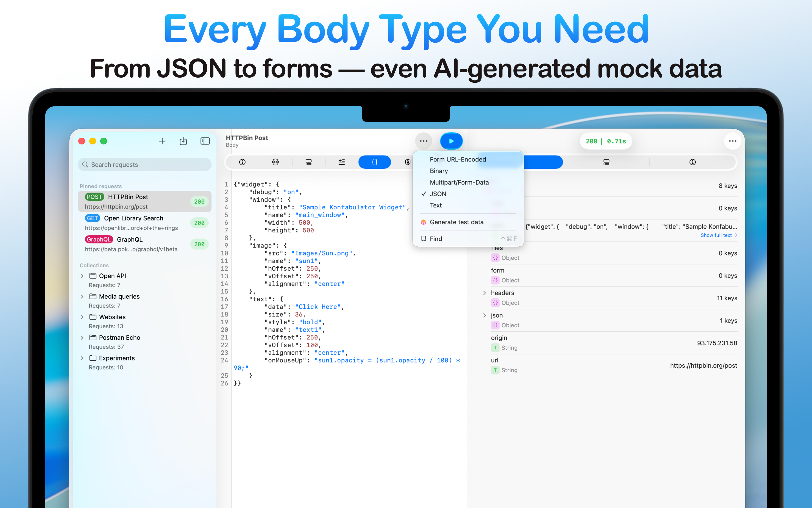Image resolution: width=812 pixels, height=508 pixels.
Task: Click the Postman Echo folder icon
Action: 93,338
